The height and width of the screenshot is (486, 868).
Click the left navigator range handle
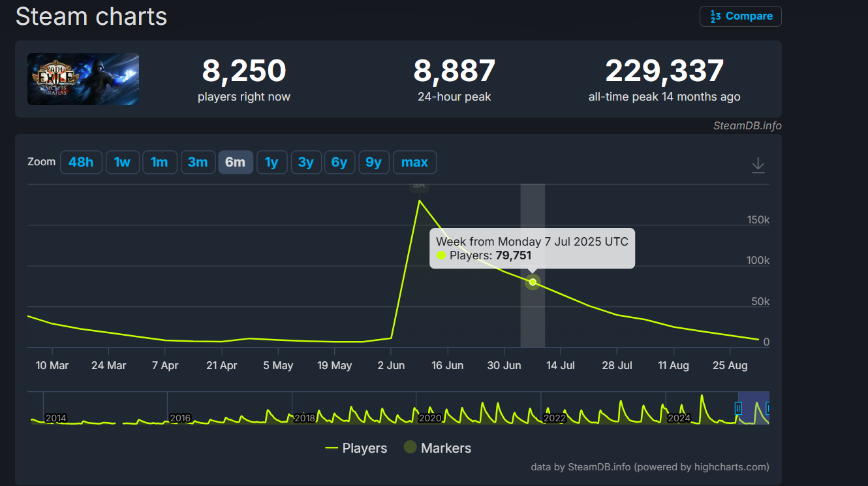[x=738, y=408]
